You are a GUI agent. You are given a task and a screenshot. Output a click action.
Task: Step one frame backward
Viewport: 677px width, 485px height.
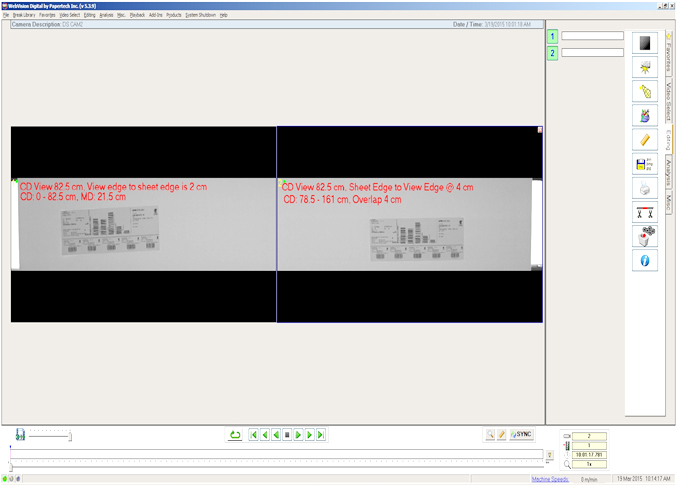click(x=265, y=435)
